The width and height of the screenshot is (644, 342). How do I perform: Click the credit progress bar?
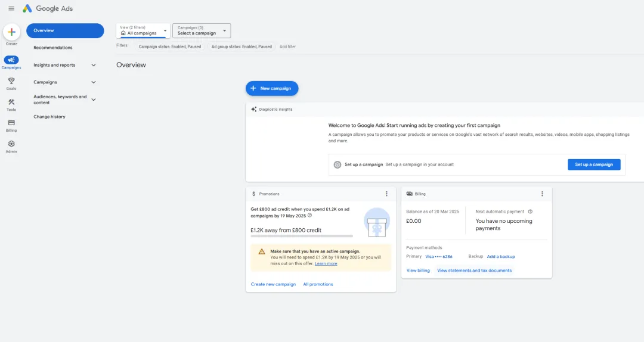(302, 236)
